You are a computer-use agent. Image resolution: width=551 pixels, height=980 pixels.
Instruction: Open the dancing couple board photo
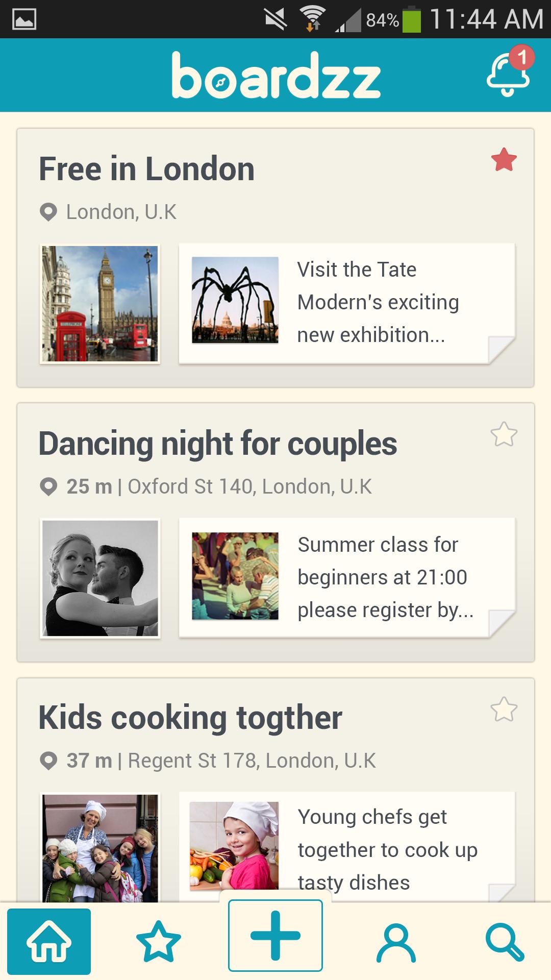[x=100, y=578]
